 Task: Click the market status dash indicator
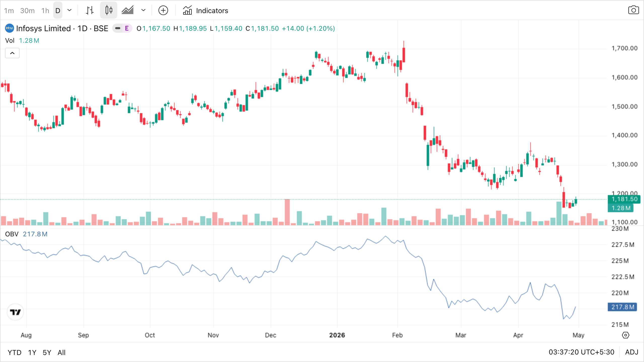[118, 28]
